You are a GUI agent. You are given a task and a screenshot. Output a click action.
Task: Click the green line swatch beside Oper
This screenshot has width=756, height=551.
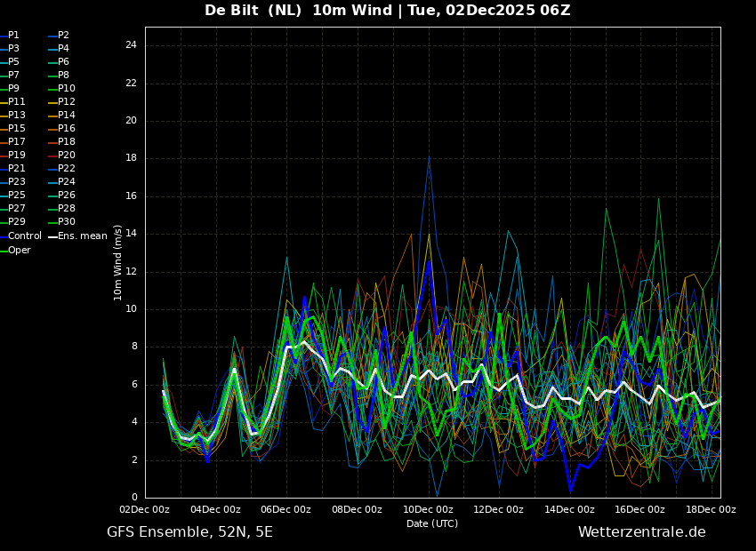point(4,251)
